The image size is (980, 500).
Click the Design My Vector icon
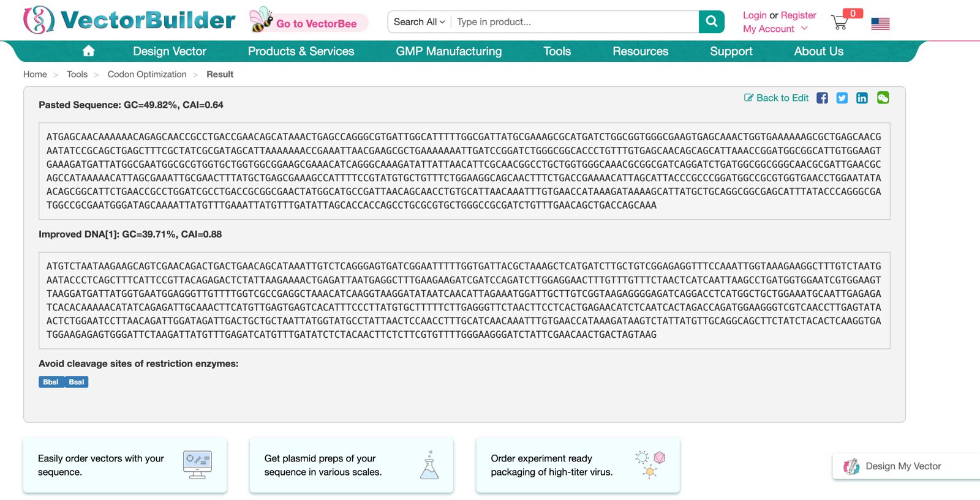point(851,466)
